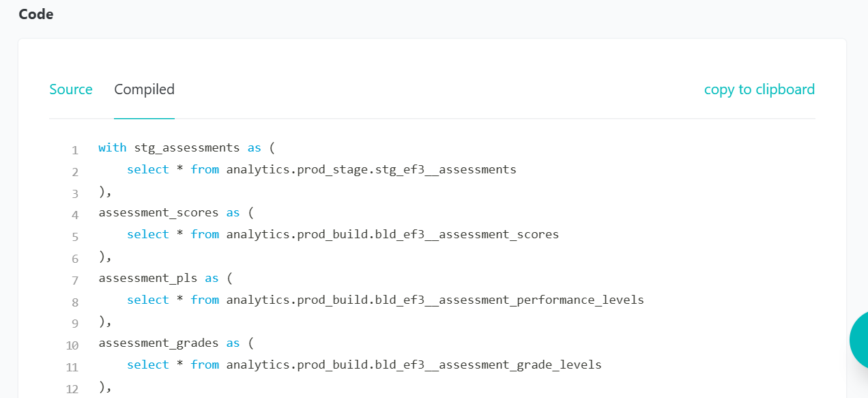The image size is (868, 398).
Task: Click the stg_assessments CTE name
Action: (187, 147)
